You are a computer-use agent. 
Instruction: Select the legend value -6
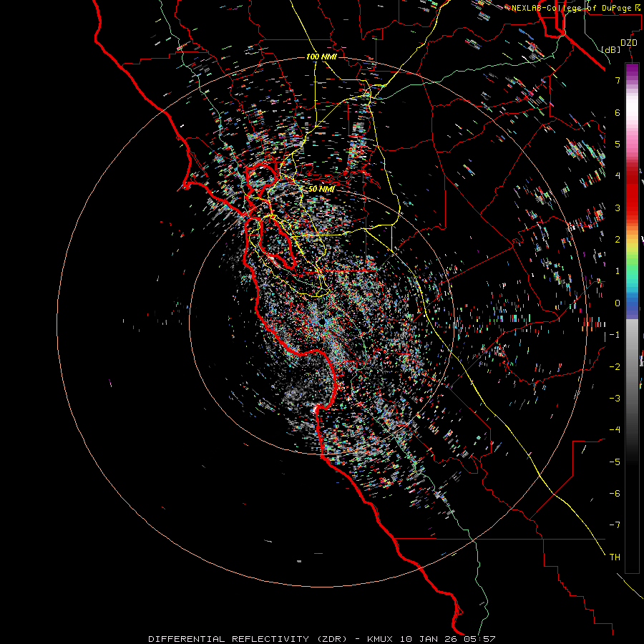click(x=615, y=494)
